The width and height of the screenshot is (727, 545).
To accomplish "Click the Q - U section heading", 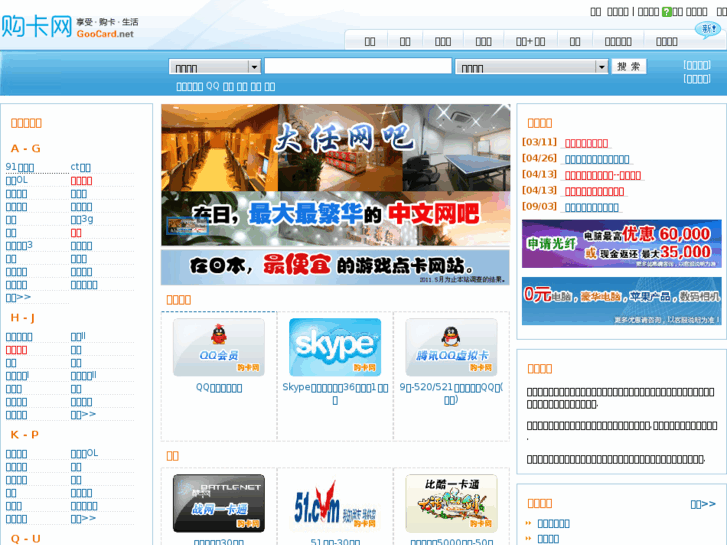I will click(26, 539).
